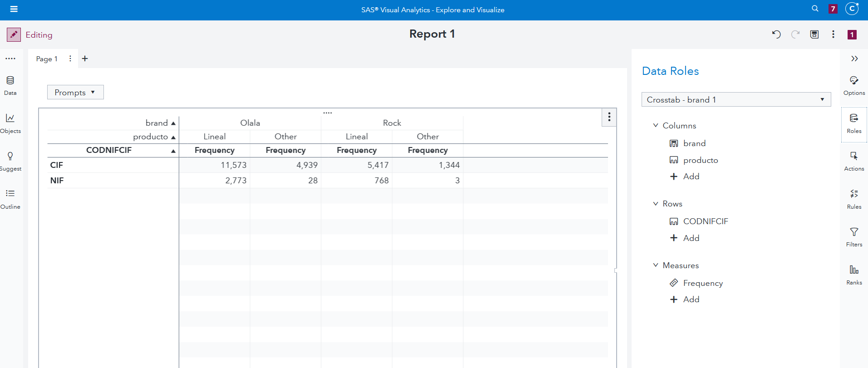Toggle sort order on CODNIFCIF header

[173, 151]
